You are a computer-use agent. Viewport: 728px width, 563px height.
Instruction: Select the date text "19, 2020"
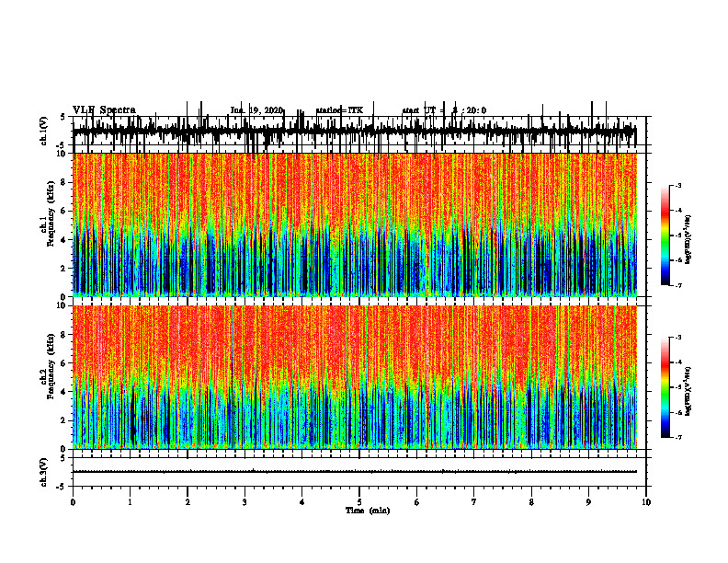coord(264,110)
